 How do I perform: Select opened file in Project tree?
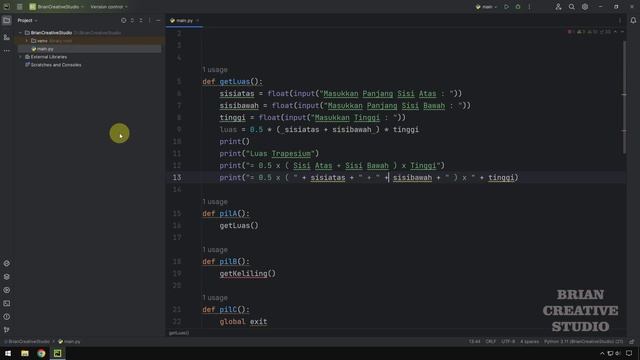click(x=124, y=20)
